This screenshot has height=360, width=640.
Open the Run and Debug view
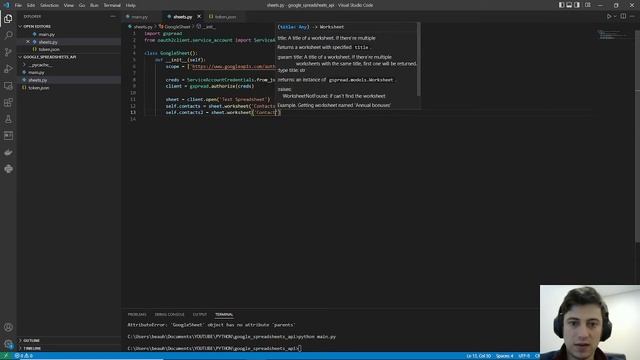pyautogui.click(x=8, y=69)
